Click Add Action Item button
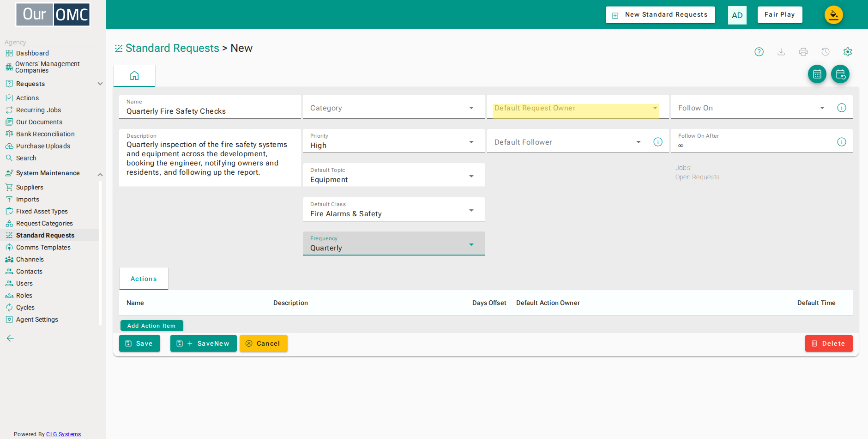 click(152, 326)
